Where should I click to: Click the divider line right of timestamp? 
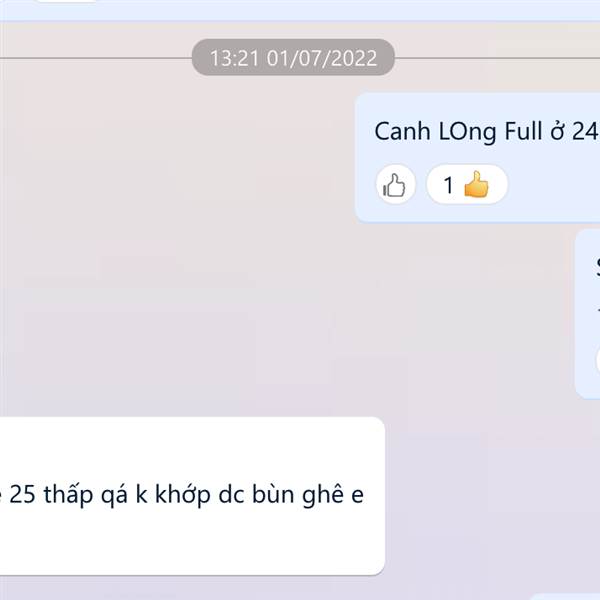(497, 58)
